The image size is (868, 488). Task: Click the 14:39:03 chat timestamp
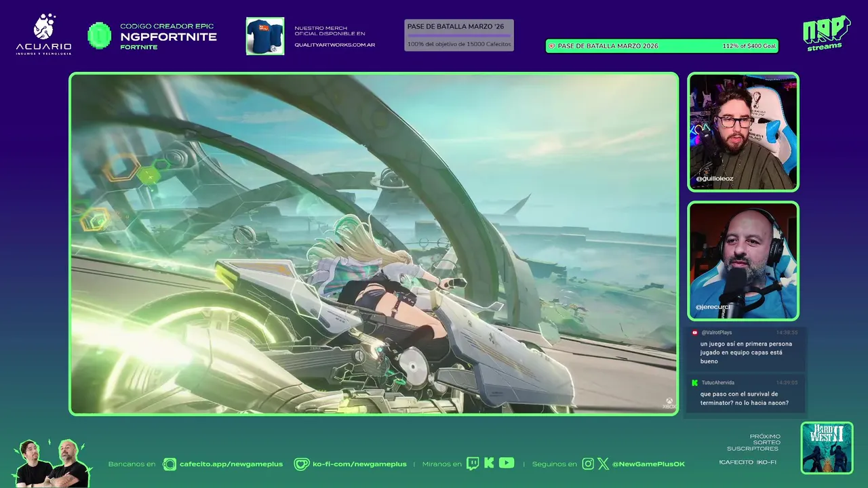point(787,383)
